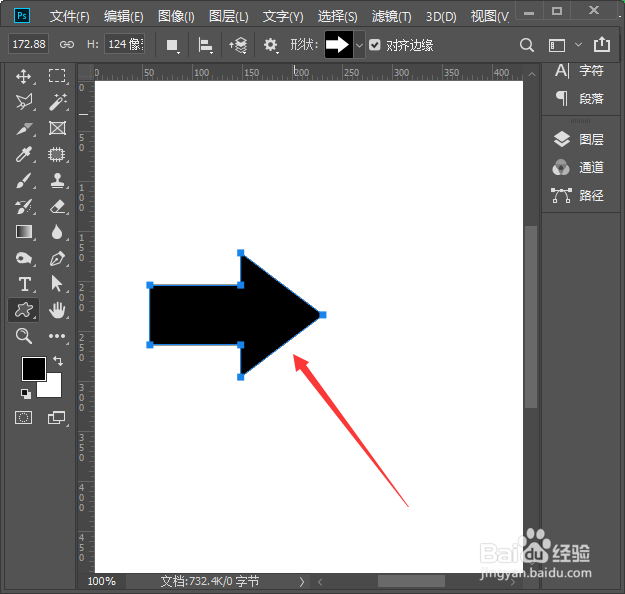Screen dimensions: 625x594
Task: Click the Custom Shape tool
Action: click(x=24, y=310)
